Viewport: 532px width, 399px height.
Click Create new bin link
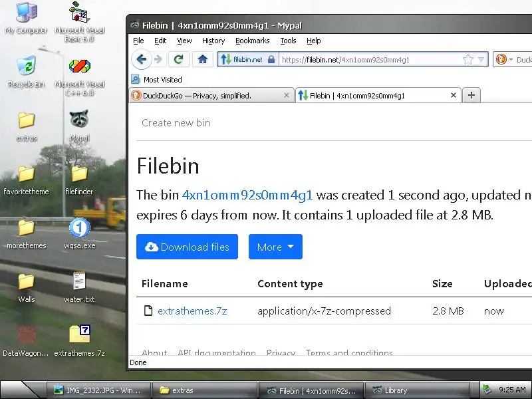(176, 123)
